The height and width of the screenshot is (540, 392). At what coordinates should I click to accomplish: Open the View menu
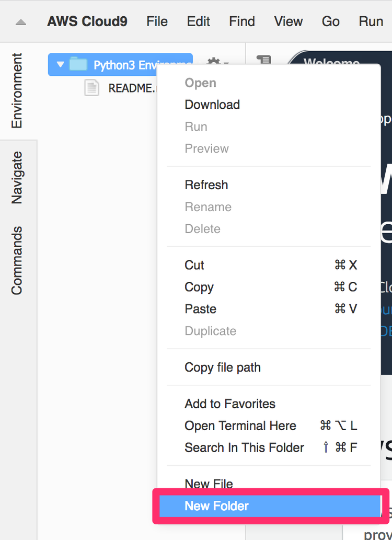pos(289,21)
